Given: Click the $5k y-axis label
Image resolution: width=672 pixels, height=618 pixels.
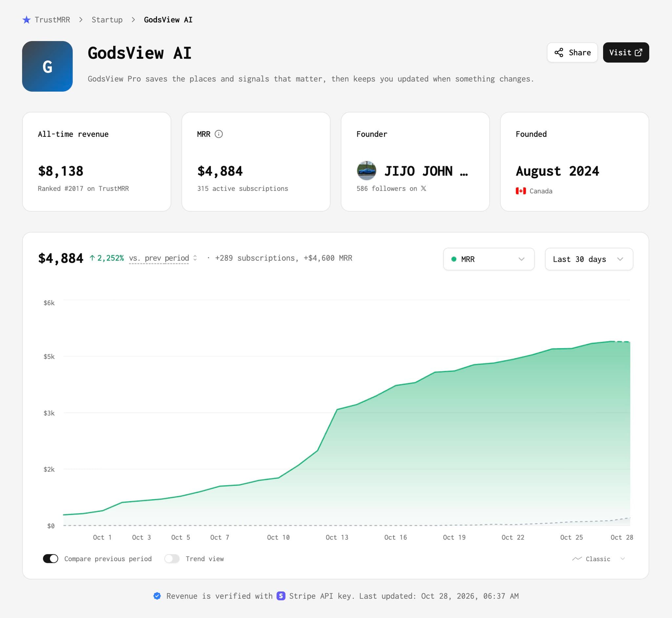Looking at the screenshot, I should pyautogui.click(x=49, y=357).
